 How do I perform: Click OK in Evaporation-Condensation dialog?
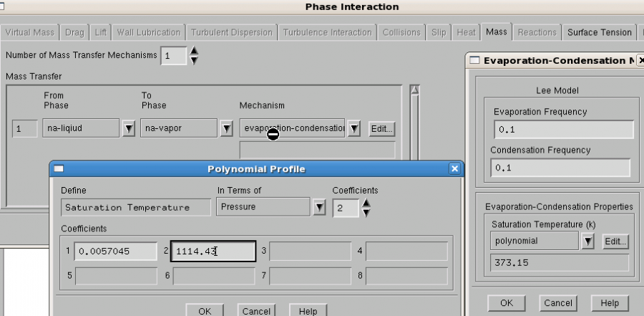pyautogui.click(x=507, y=303)
